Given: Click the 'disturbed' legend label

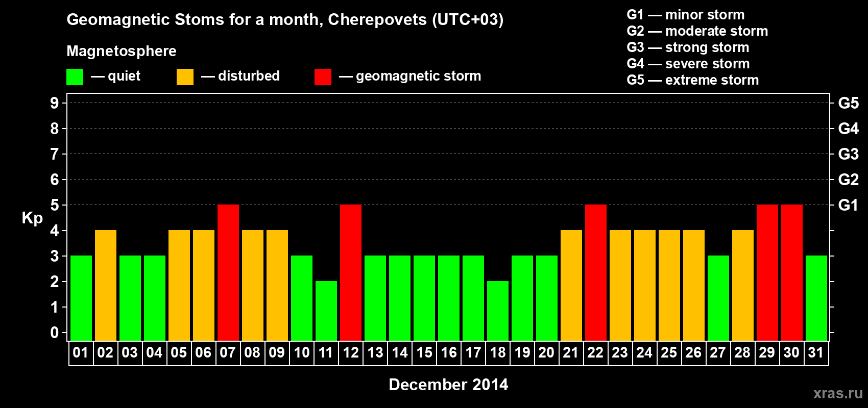Looking at the screenshot, I should point(249,76).
